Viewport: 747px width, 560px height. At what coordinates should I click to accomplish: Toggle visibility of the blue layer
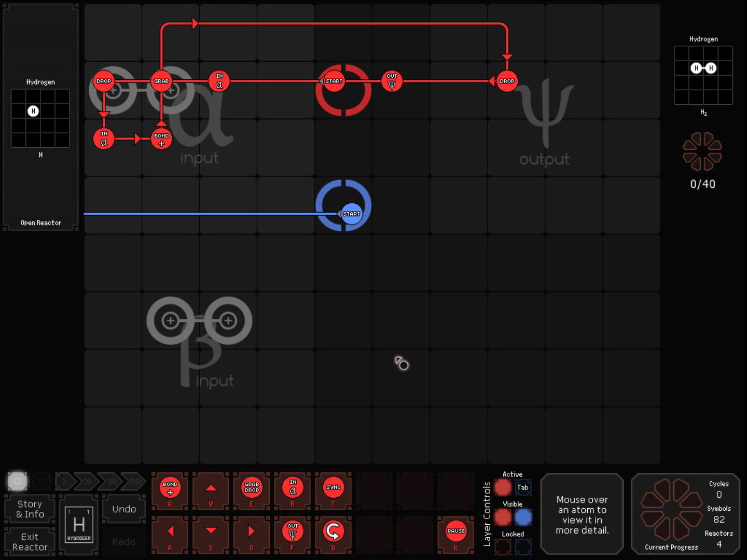523,517
